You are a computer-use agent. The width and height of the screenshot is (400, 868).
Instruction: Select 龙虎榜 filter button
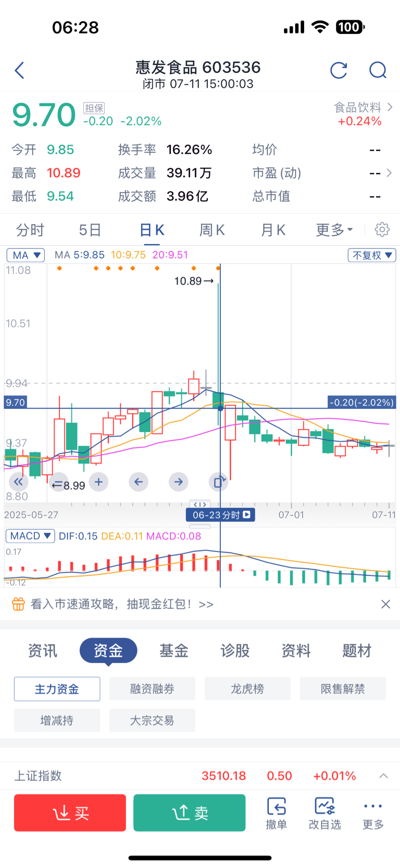(247, 689)
